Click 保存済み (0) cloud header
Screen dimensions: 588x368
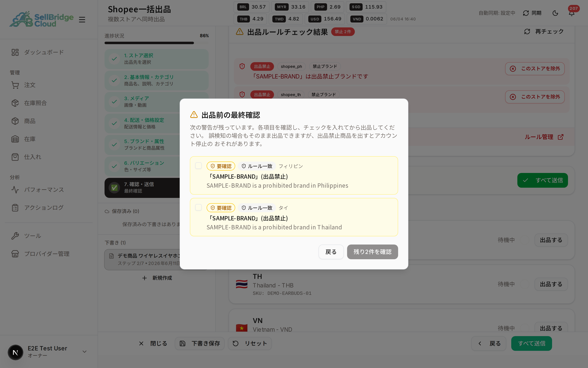122,211
